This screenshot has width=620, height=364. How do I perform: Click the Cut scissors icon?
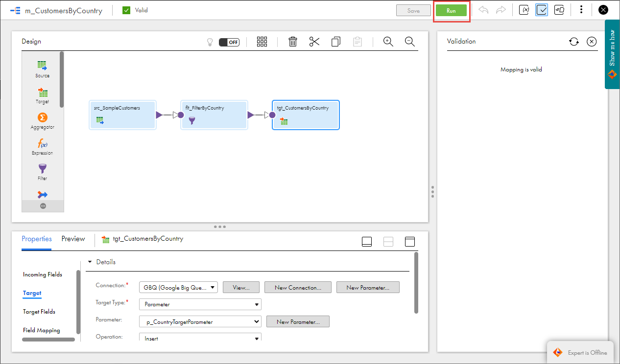pos(314,42)
